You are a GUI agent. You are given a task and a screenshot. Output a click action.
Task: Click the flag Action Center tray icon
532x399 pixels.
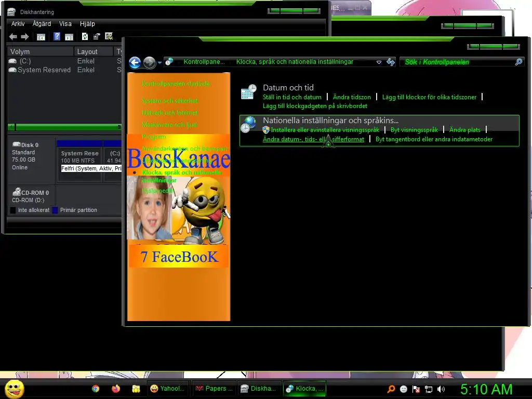pos(416,389)
